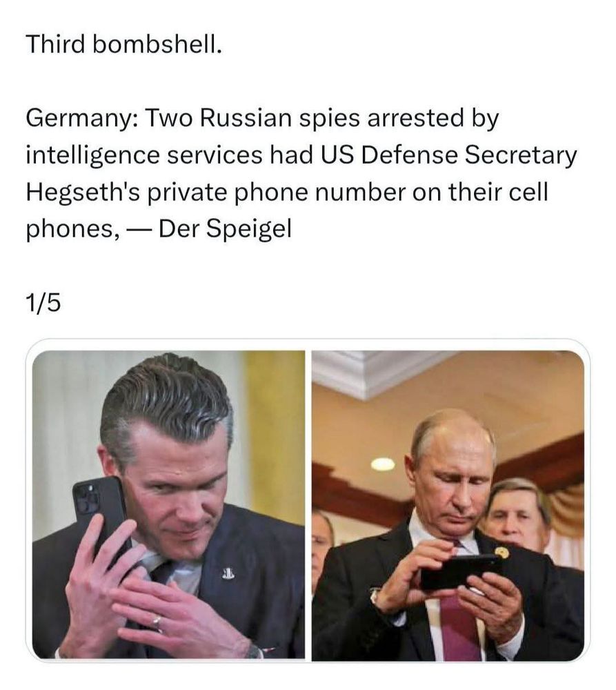Click the phrase "Two Russian spies arrested by"
The height and width of the screenshot is (690, 616).
tap(324, 119)
